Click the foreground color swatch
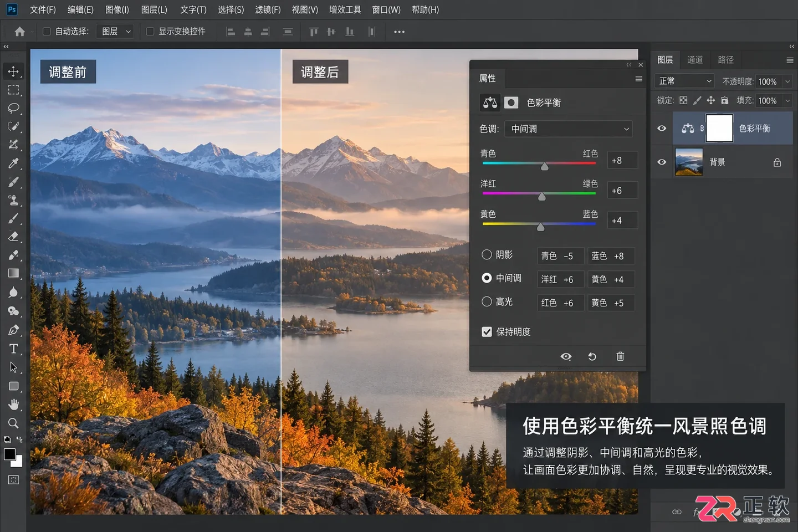The height and width of the screenshot is (532, 798). tap(9, 454)
